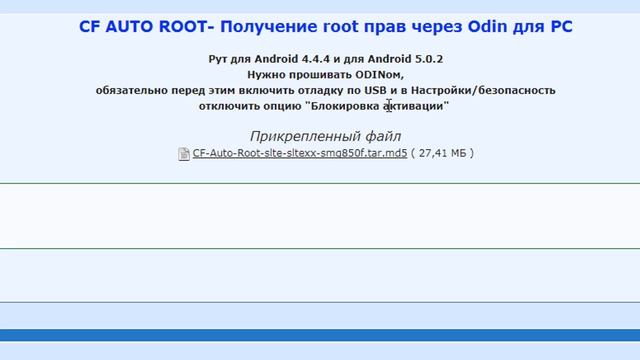Click the 'Прикрепленный файл' label
This screenshot has width=640, height=360.
pyautogui.click(x=325, y=136)
